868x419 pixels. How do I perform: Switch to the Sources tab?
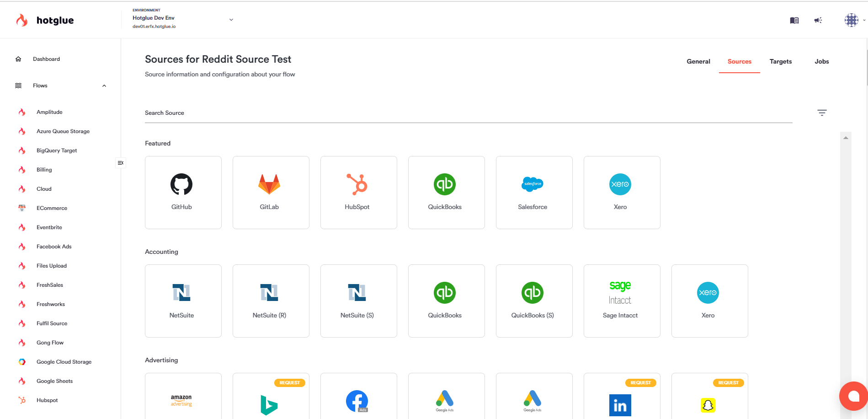740,61
